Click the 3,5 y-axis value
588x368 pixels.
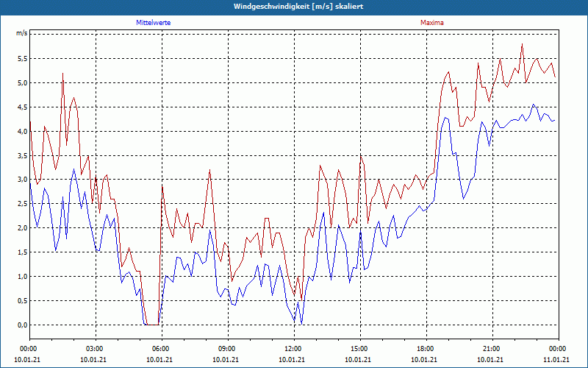(23, 155)
